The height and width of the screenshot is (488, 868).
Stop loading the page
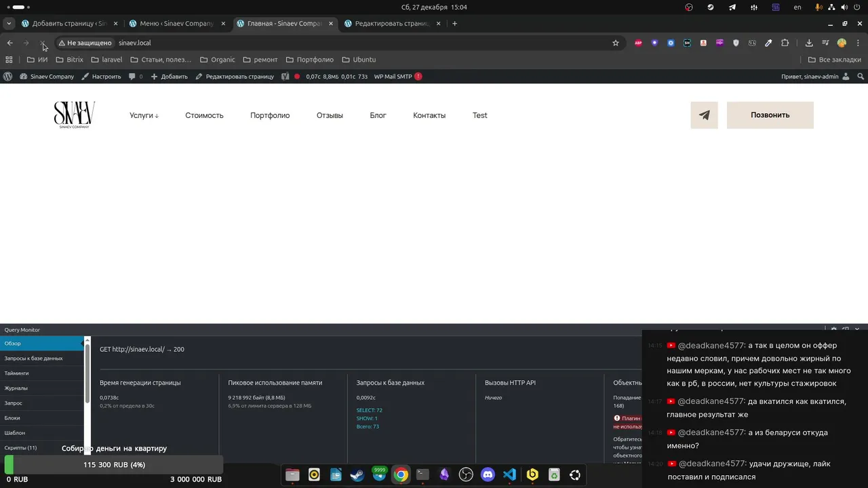point(43,43)
